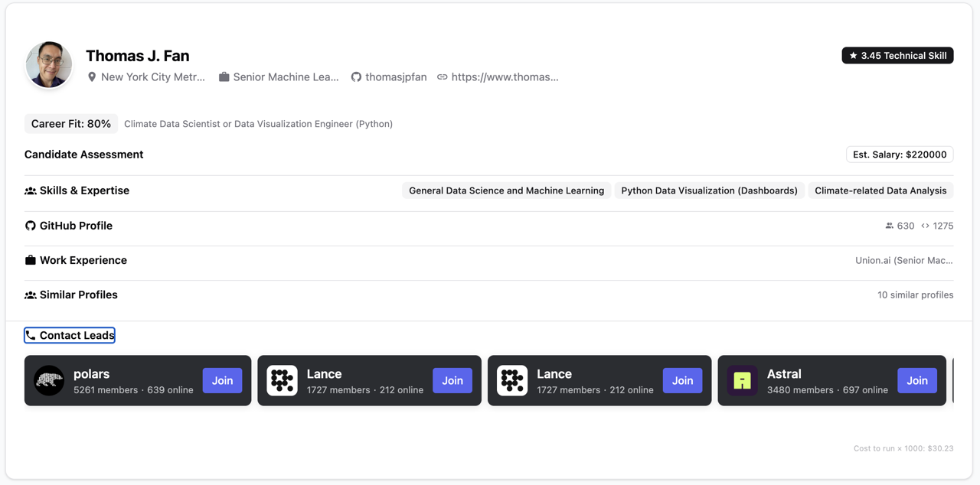Select Climate-related Data Analysis tag

880,190
